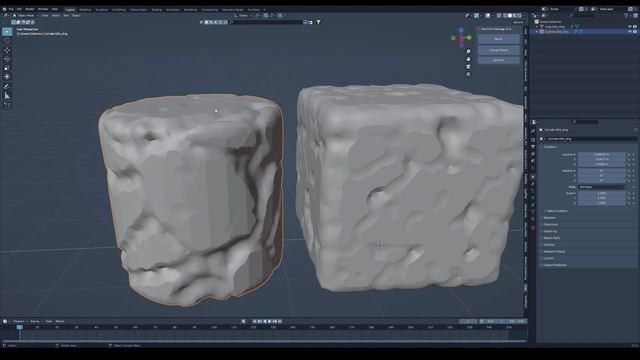Open the rotation Mode dropdown
This screenshot has width=640, height=360.
coord(601,187)
